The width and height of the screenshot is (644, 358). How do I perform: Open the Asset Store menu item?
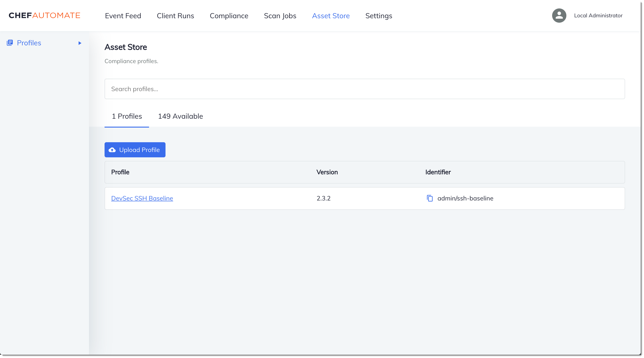331,15
